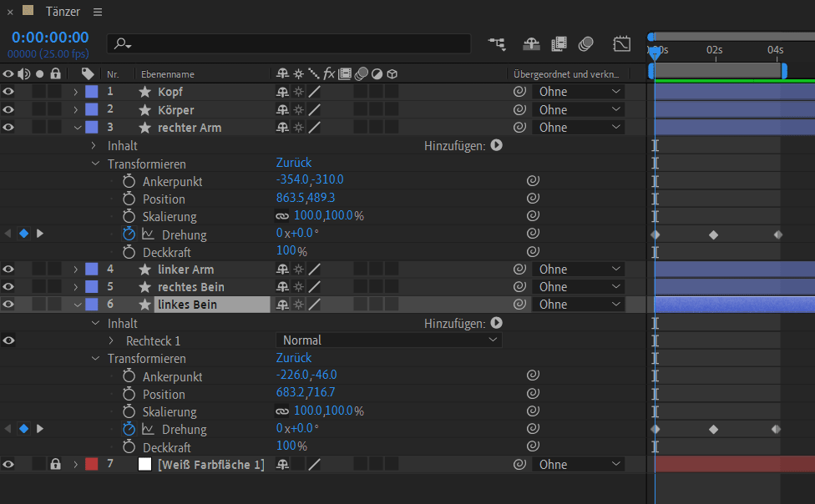Click the pick whip of the Kopf layer
The height and width of the screenshot is (504, 815).
519,92
